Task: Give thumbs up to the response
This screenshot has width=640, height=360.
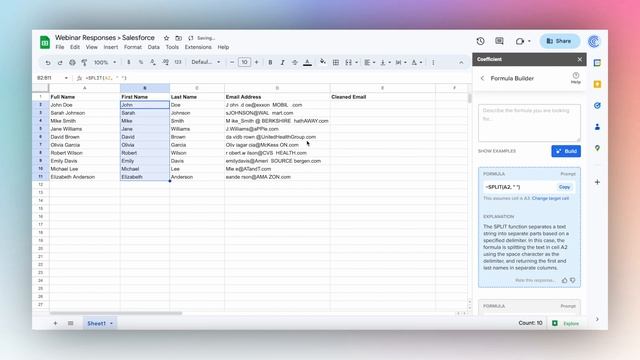Action: (564, 280)
